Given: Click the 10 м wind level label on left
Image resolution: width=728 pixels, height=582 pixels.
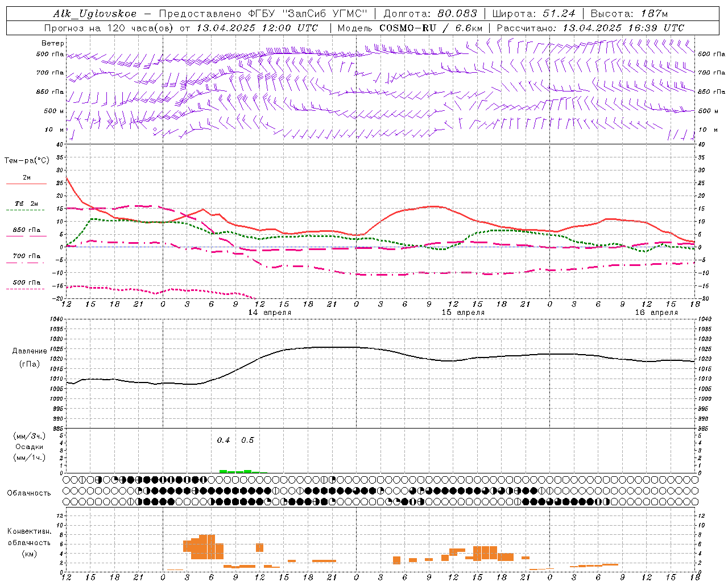Looking at the screenshot, I should coord(55,130).
